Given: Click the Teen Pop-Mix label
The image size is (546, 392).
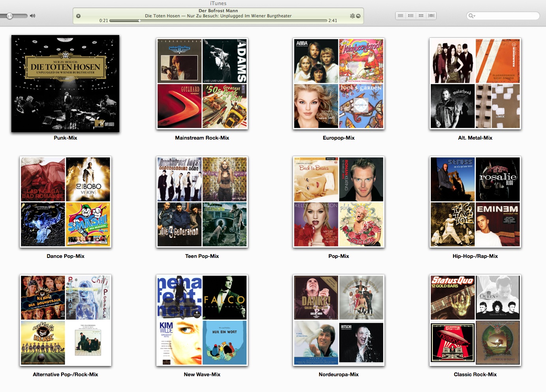Looking at the screenshot, I should click(202, 256).
